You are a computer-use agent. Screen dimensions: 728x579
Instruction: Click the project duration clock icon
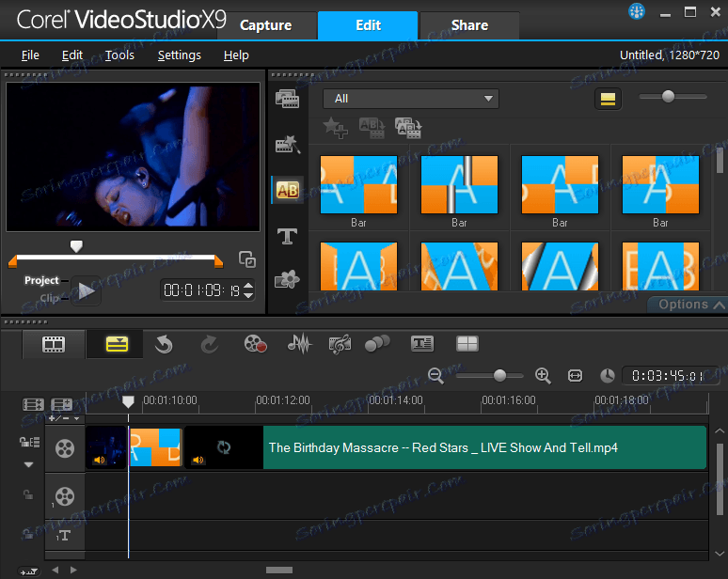coord(608,375)
